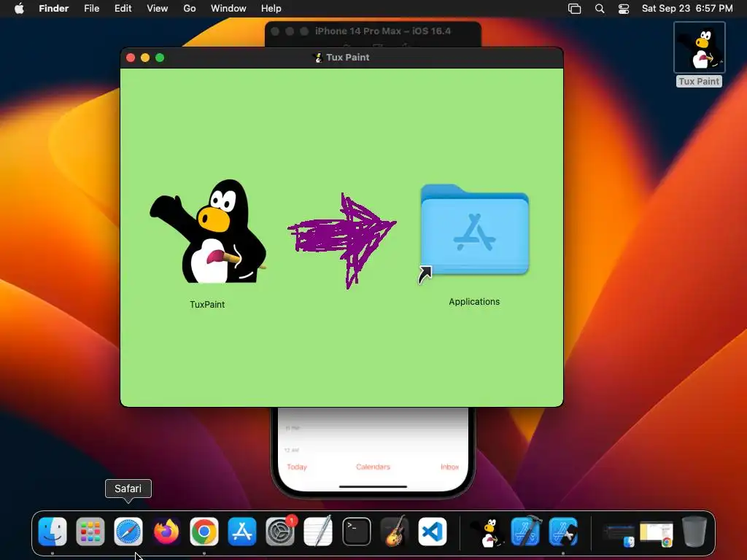Open the App Store dock icon

242,532
